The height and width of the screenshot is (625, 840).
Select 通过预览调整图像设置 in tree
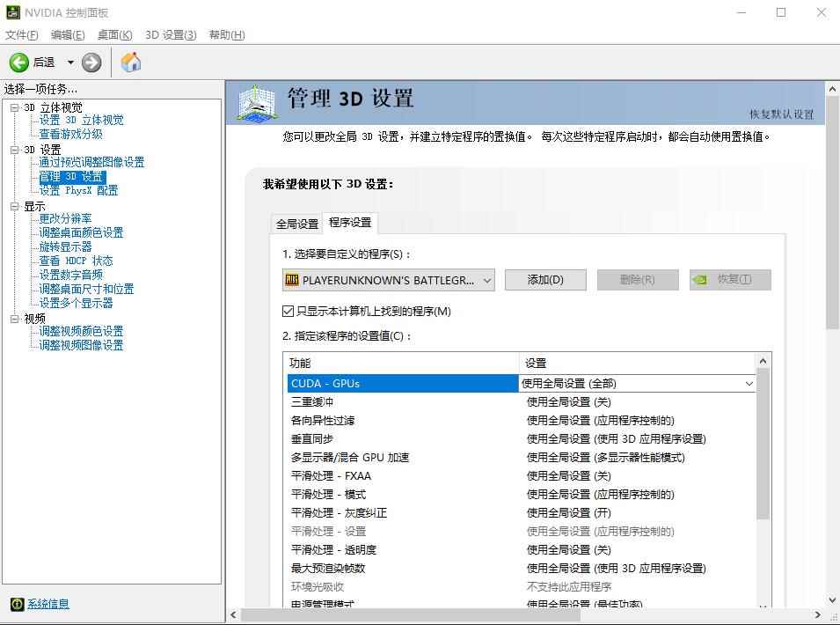pyautogui.click(x=91, y=163)
